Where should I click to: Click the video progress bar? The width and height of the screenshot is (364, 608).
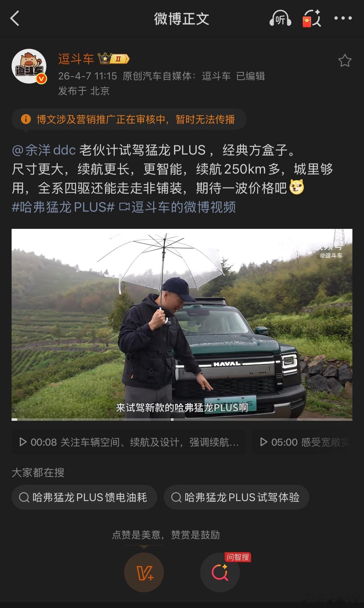coord(182,419)
